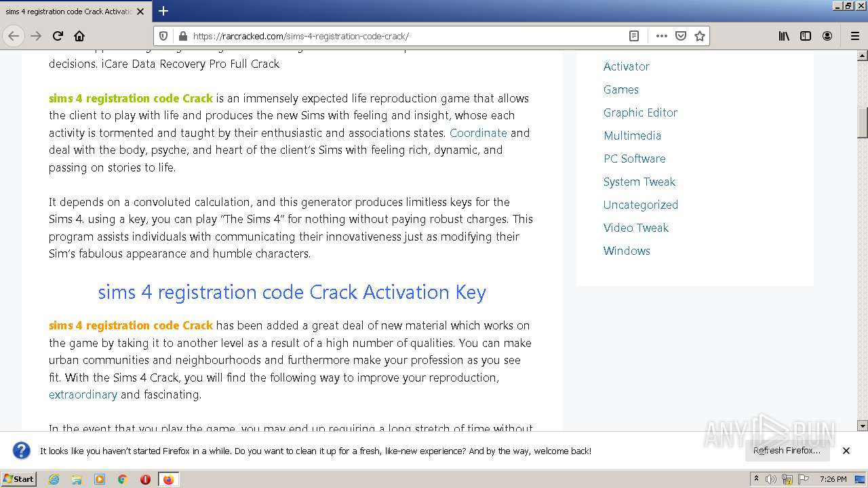
Task: Open the network tray icon
Action: pyautogui.click(x=787, y=479)
